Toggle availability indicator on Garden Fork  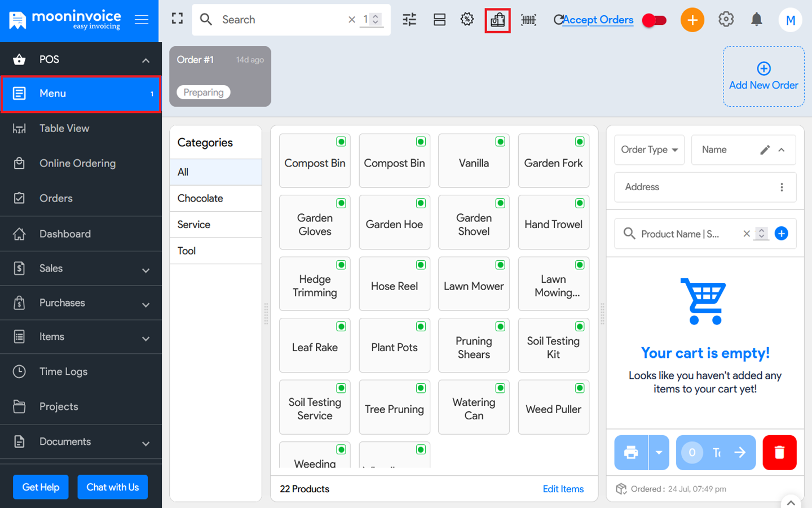[x=580, y=142]
